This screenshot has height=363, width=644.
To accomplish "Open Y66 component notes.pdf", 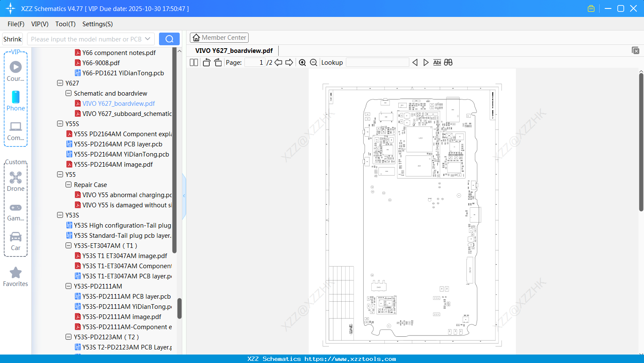I will click(115, 53).
